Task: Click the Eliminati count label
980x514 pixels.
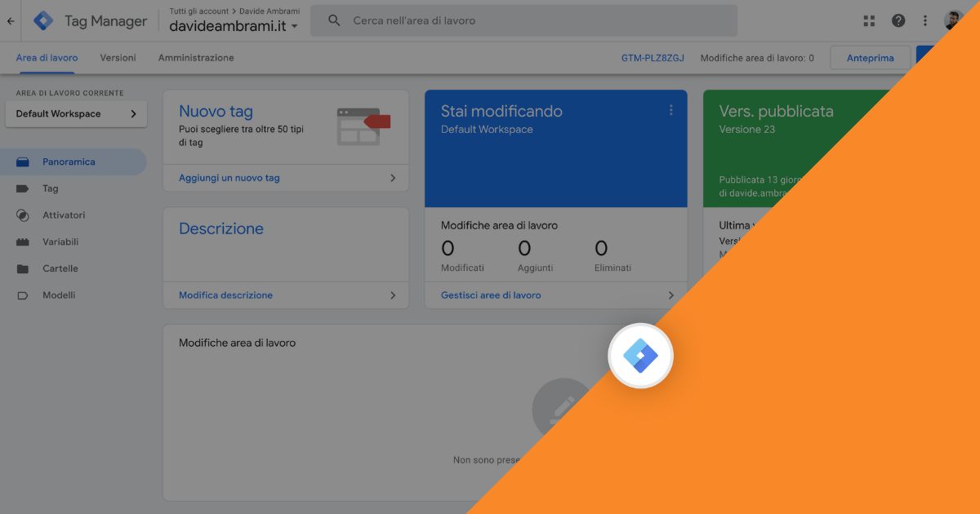Action: (612, 268)
